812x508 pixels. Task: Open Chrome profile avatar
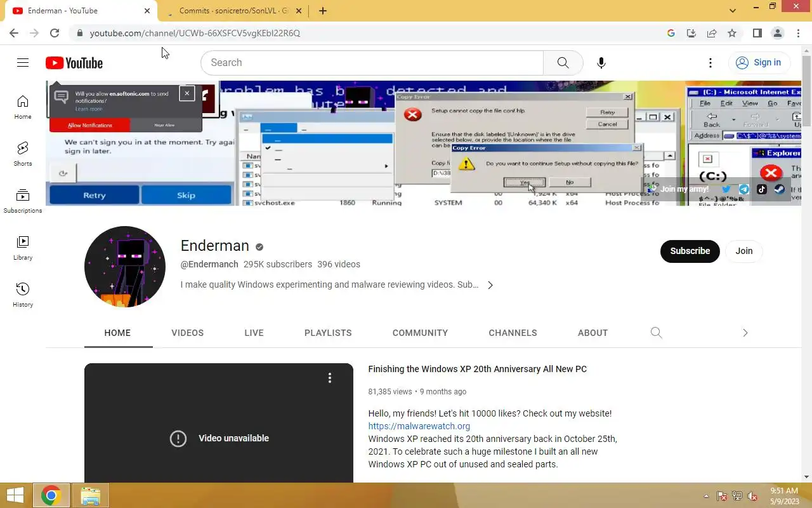(777, 33)
